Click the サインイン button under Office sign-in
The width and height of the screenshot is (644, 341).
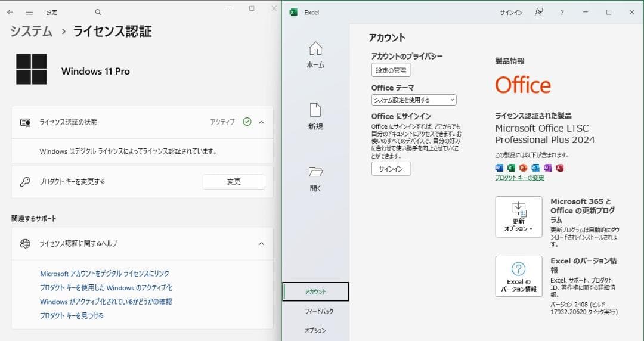tap(391, 169)
